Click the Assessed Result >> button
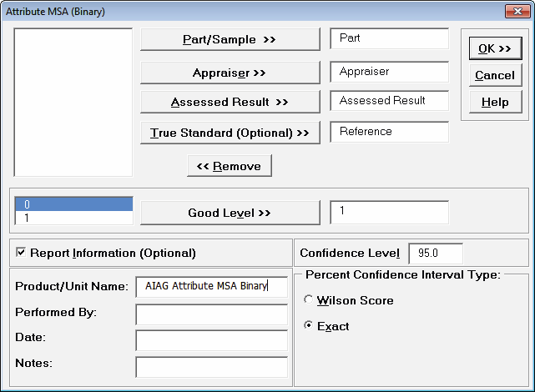 coord(230,103)
